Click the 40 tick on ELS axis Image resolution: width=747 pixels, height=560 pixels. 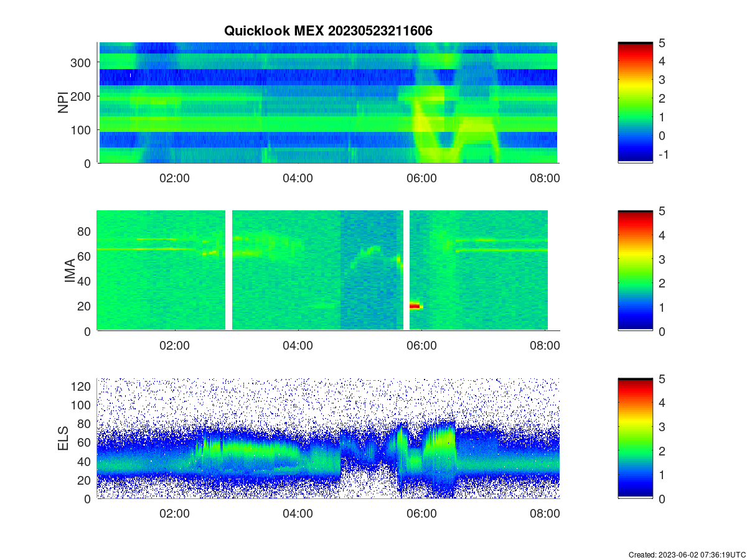(85, 461)
